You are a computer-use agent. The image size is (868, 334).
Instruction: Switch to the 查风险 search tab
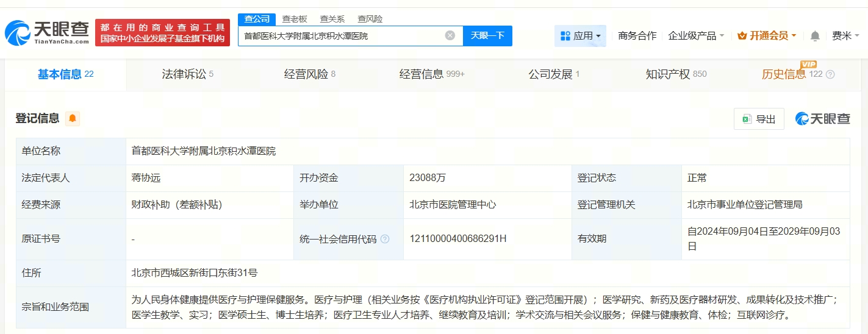(370, 19)
